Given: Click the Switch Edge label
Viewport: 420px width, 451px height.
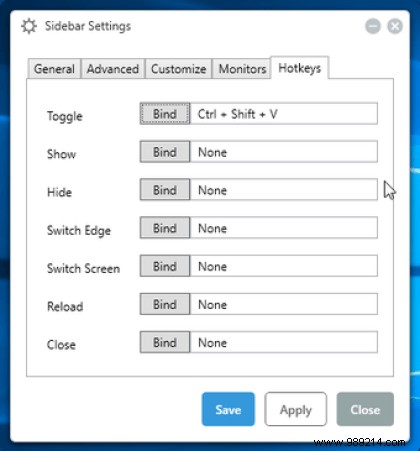Looking at the screenshot, I should pyautogui.click(x=79, y=231).
